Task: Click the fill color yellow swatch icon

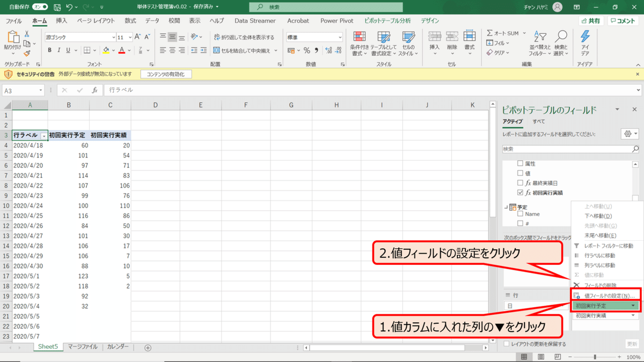Action: pos(106,50)
